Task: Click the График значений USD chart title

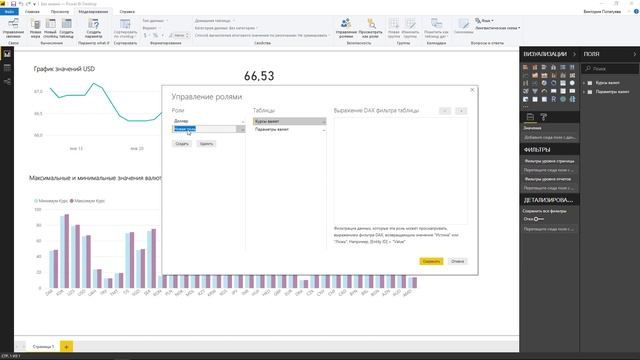Action: point(64,69)
